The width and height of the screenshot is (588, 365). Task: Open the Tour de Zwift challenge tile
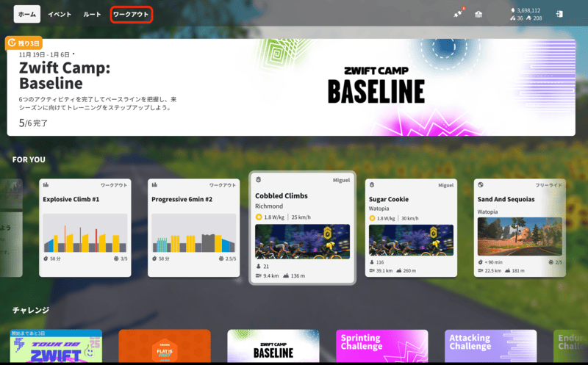point(56,346)
